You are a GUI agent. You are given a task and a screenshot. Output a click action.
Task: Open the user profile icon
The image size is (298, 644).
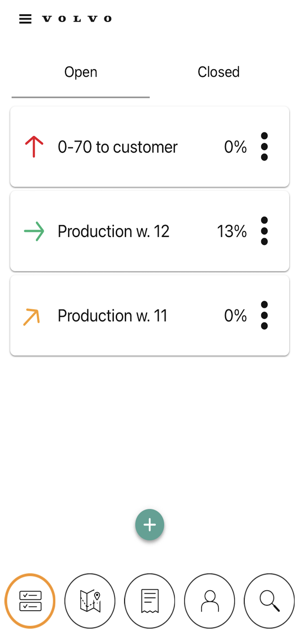210,601
